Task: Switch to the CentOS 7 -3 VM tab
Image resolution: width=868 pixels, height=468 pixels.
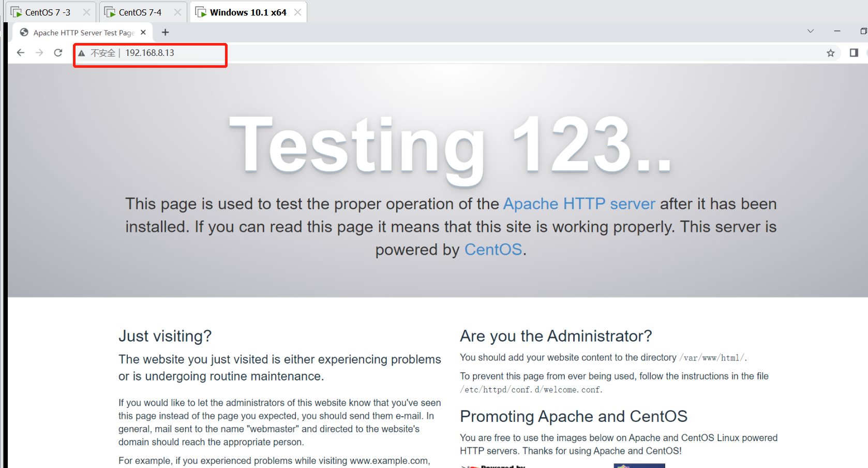Action: [51, 12]
